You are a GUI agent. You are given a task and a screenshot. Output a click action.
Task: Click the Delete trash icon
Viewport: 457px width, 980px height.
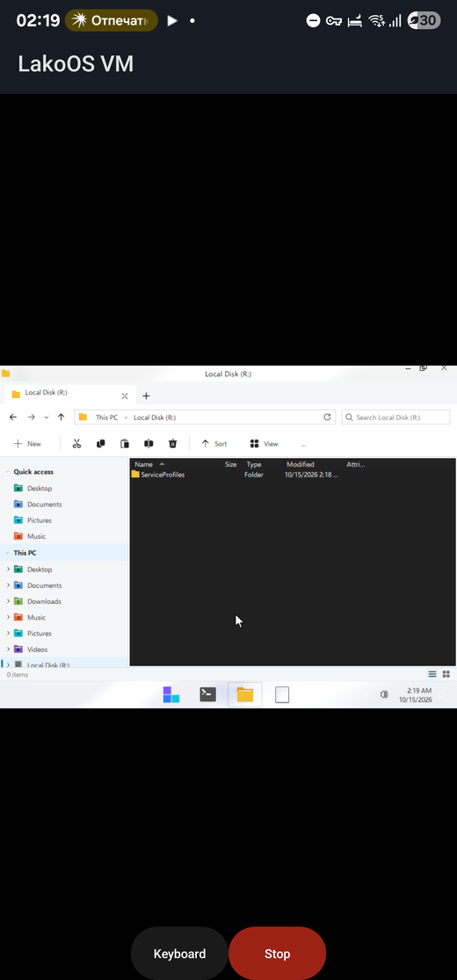click(172, 444)
